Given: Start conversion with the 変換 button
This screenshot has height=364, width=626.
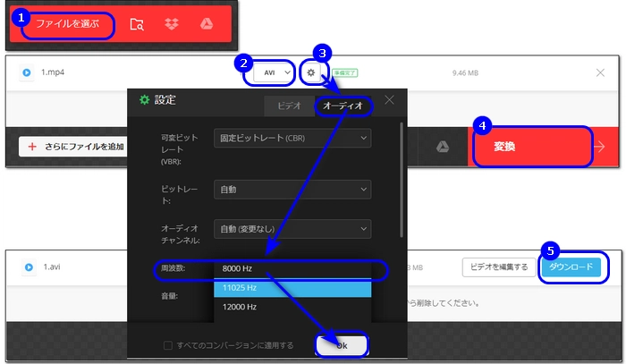Looking at the screenshot, I should coord(543,147).
